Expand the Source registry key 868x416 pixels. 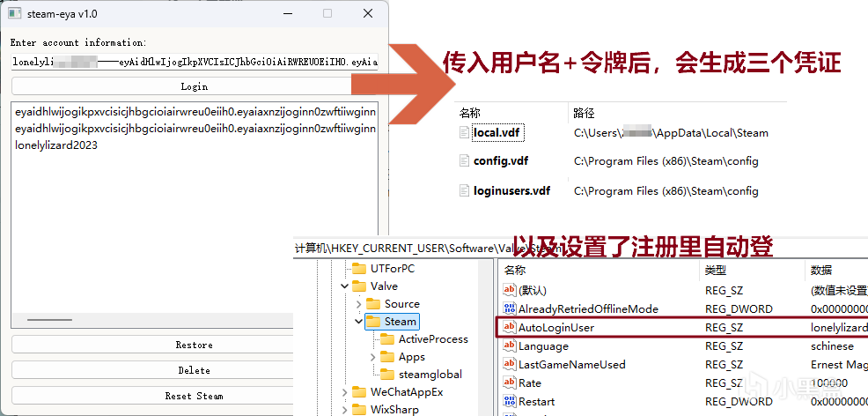point(358,304)
